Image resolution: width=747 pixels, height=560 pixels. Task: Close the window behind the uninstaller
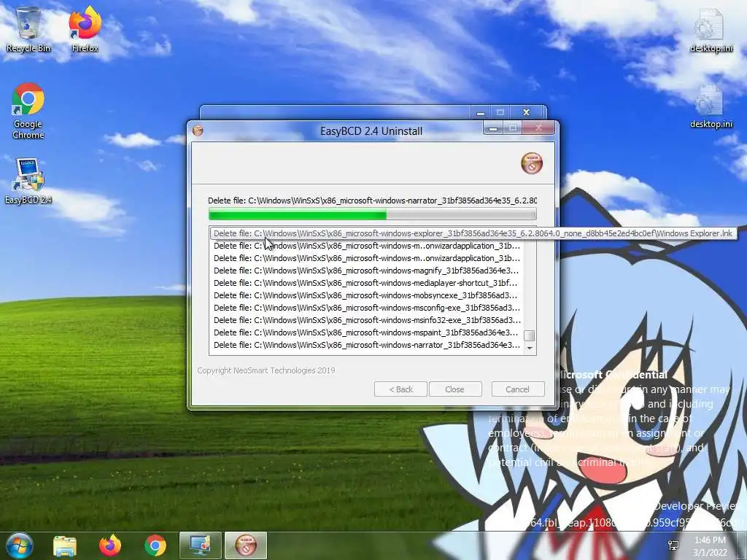tap(526, 112)
